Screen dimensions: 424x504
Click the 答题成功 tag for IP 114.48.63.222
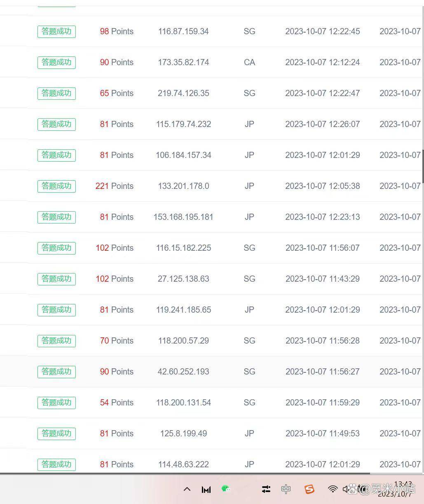click(56, 464)
